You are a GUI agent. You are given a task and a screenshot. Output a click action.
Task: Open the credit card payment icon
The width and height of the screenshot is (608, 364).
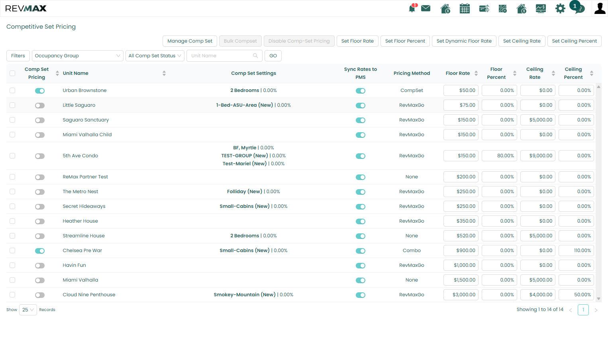tap(484, 8)
